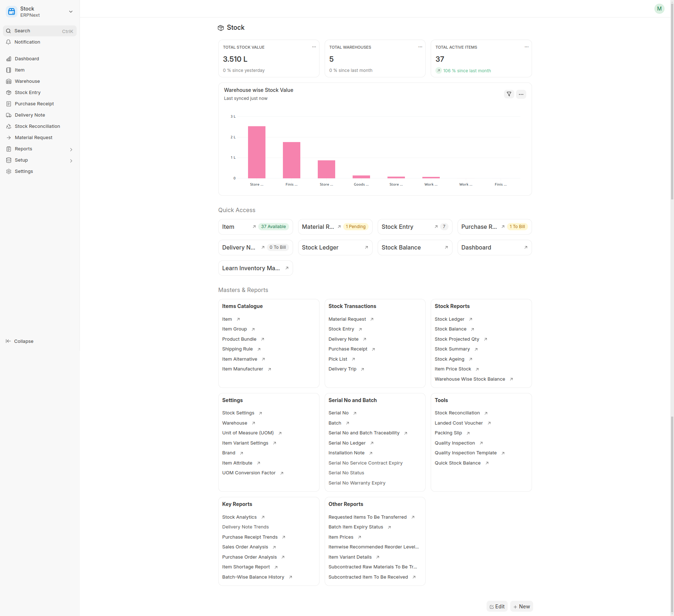Image resolution: width=674 pixels, height=616 pixels.
Task: Click the Stock Ledger shortcut arrow icon
Action: coord(366,247)
